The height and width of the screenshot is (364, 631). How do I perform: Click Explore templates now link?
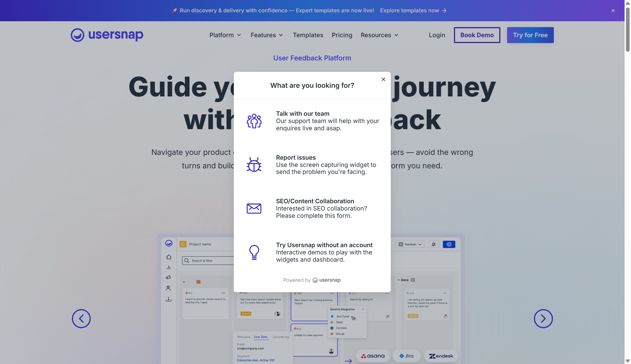pos(413,11)
